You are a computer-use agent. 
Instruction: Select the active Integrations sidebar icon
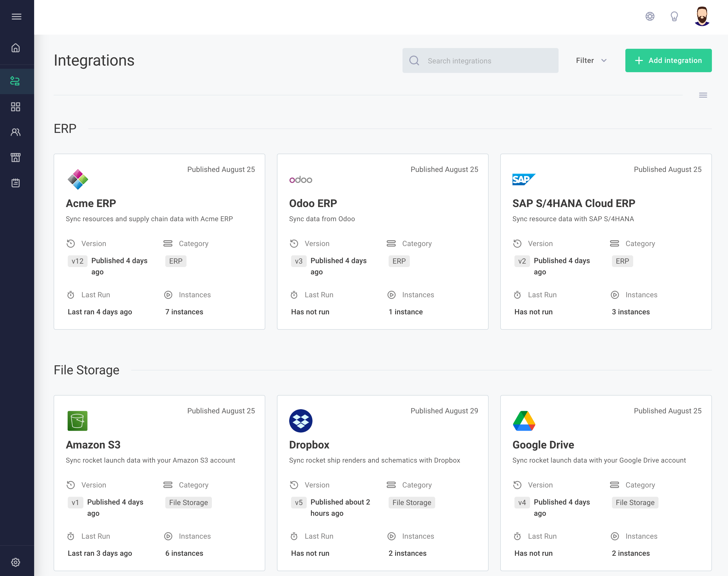coord(16,81)
